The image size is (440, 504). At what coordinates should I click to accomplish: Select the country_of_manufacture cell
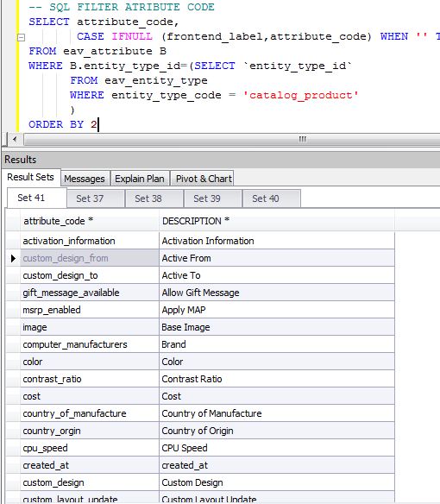90,413
